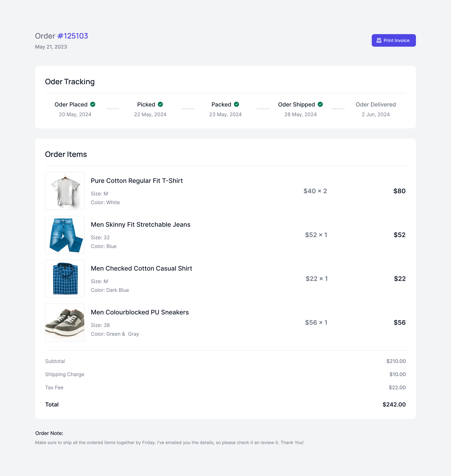Image resolution: width=451 pixels, height=476 pixels.
Task: Open the checked shirt product thumbnail
Action: coord(65,279)
